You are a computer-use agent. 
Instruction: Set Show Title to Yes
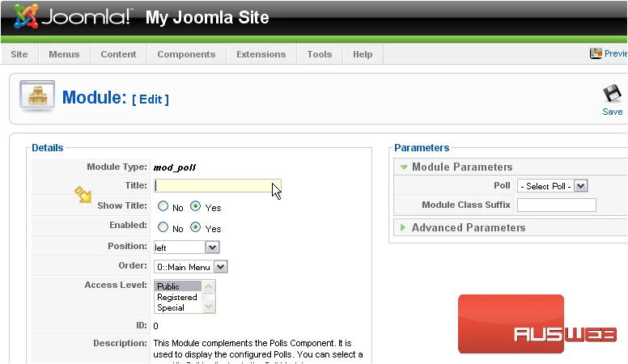195,206
